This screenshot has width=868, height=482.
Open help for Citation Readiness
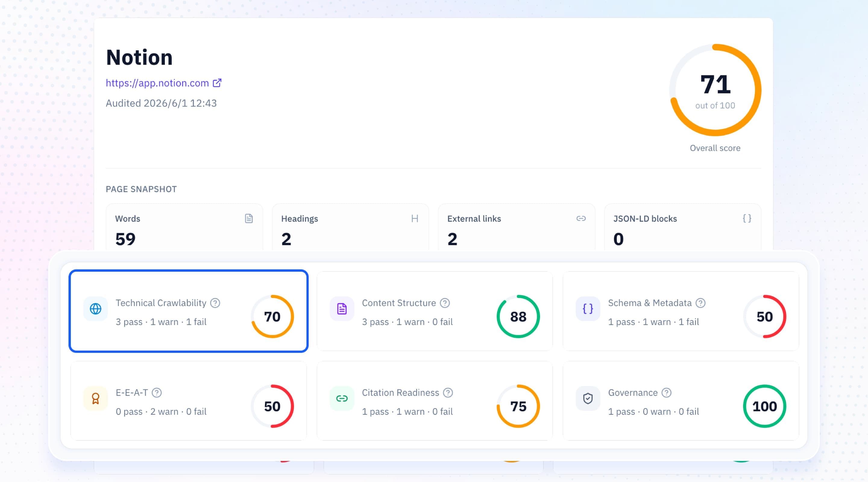pos(448,393)
